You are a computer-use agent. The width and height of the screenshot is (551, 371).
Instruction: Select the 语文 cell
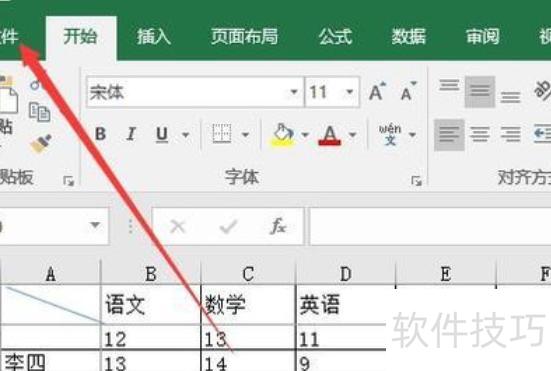pyautogui.click(x=151, y=305)
